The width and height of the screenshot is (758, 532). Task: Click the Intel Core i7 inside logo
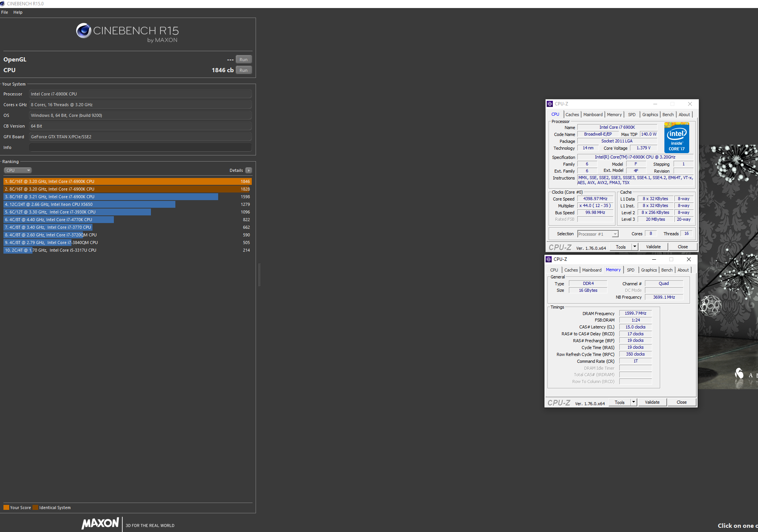[677, 137]
